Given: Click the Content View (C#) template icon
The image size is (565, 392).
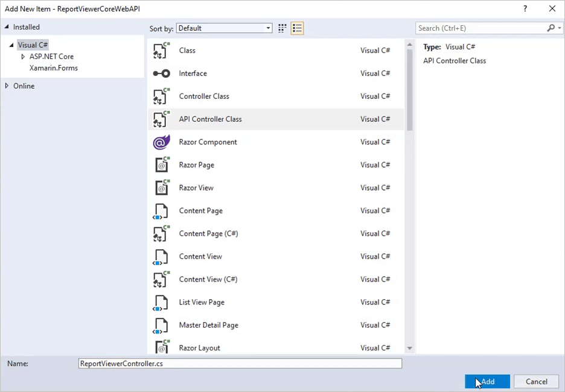Looking at the screenshot, I should pyautogui.click(x=161, y=279).
